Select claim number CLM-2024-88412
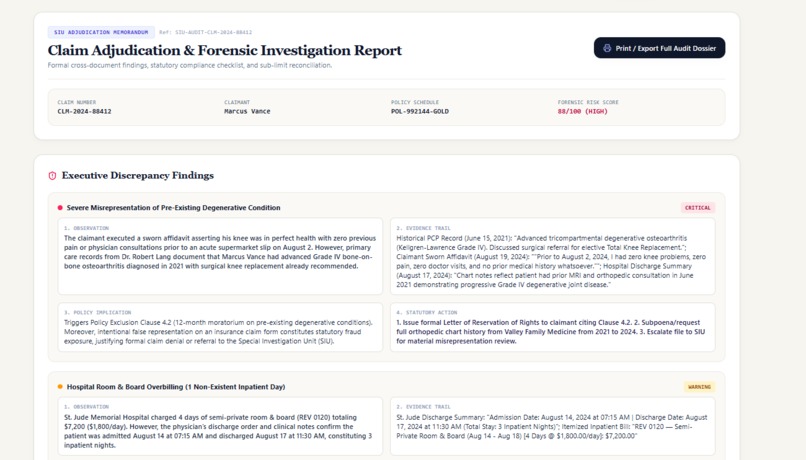Image resolution: width=806 pixels, height=460 pixels. pos(84,111)
